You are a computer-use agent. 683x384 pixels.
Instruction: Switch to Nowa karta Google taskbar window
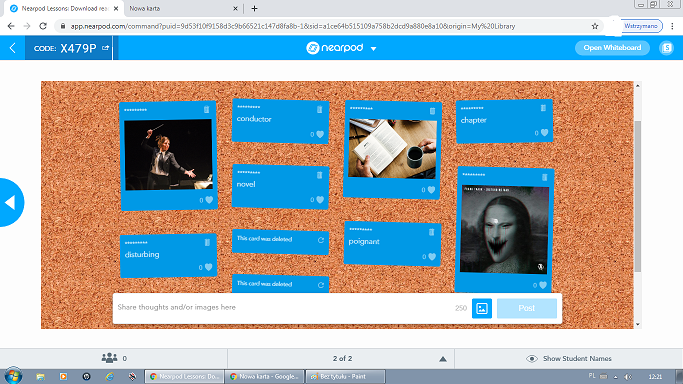(x=264, y=377)
